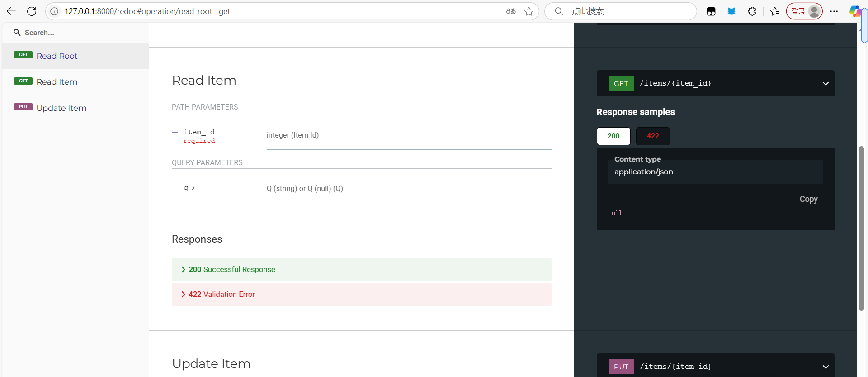Click the Responses heading
Viewport: 868px width, 377px height.
click(197, 239)
